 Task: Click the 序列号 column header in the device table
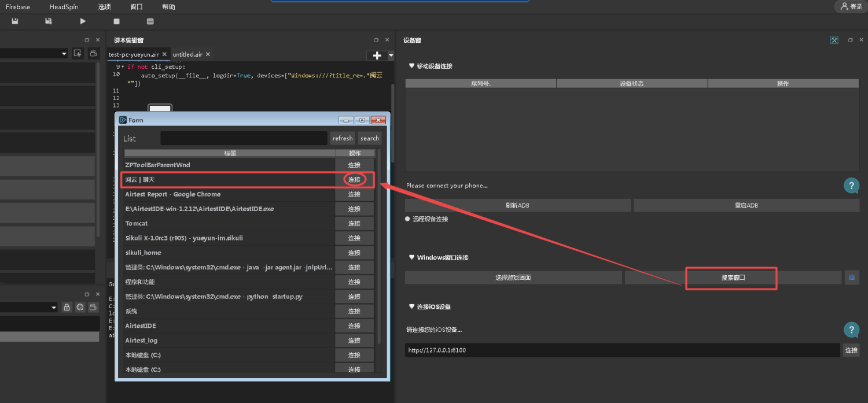pos(481,83)
